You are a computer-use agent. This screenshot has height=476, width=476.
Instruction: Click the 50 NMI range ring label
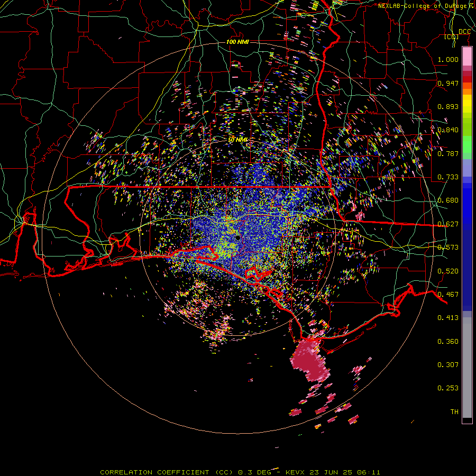coord(237,140)
